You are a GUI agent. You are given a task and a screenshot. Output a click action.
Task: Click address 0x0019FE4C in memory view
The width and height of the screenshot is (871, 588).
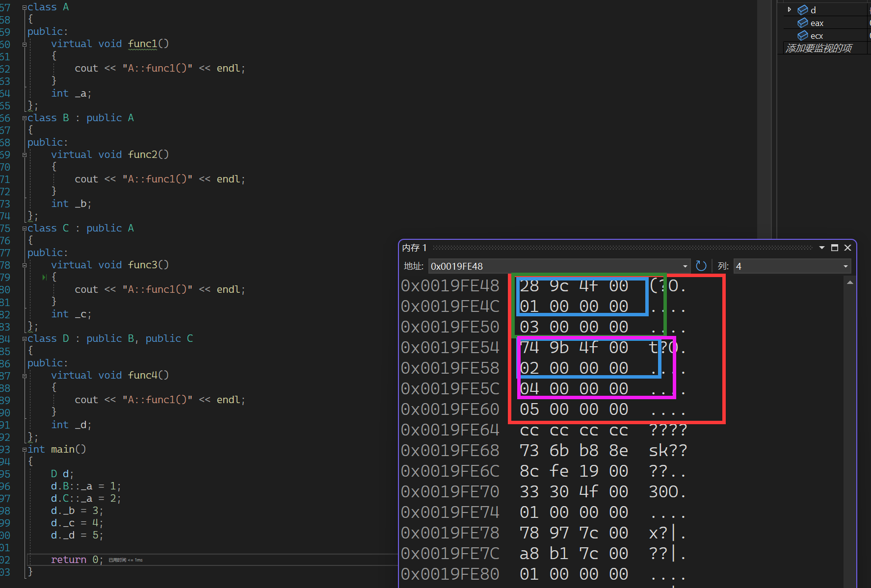coord(450,306)
